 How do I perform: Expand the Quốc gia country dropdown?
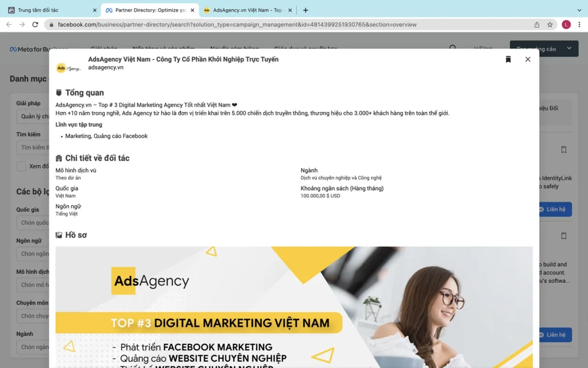click(x=34, y=223)
